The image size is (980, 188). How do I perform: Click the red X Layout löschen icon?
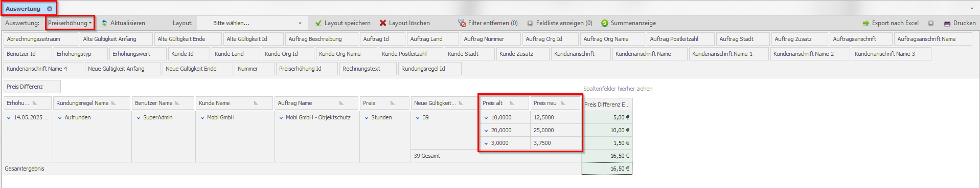click(383, 23)
